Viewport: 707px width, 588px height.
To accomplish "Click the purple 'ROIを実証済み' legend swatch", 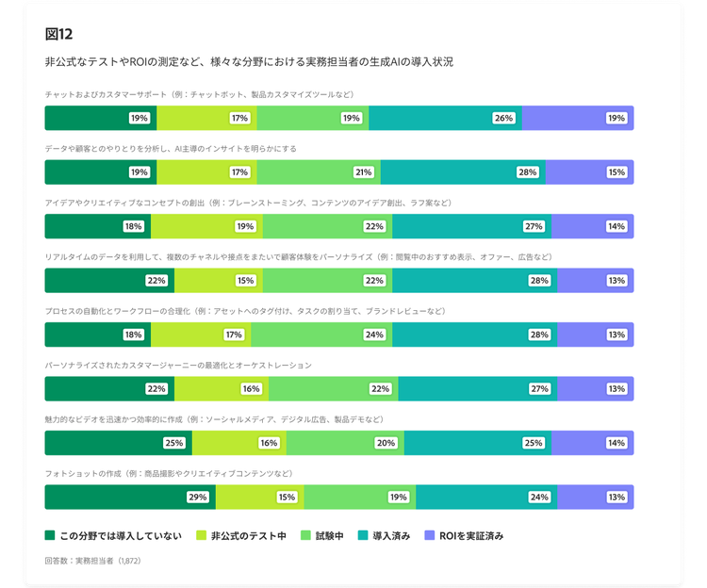I will click(x=430, y=535).
